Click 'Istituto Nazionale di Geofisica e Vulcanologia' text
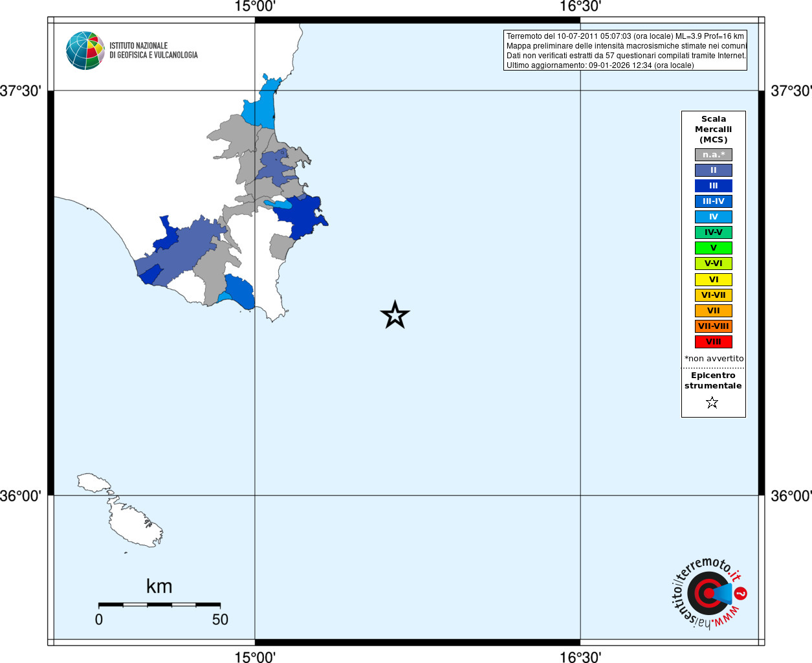Screen dimensions: 812x663 (153, 51)
